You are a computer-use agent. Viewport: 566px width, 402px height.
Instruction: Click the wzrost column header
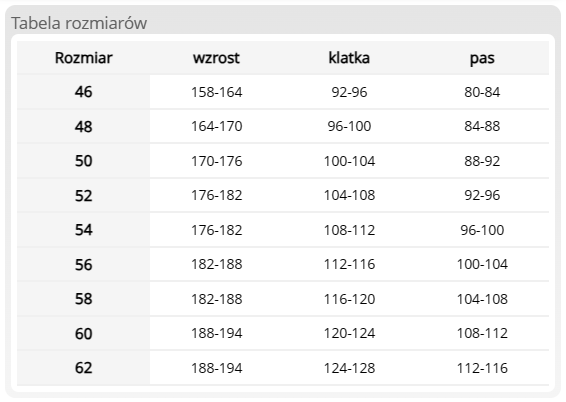pyautogui.click(x=216, y=58)
